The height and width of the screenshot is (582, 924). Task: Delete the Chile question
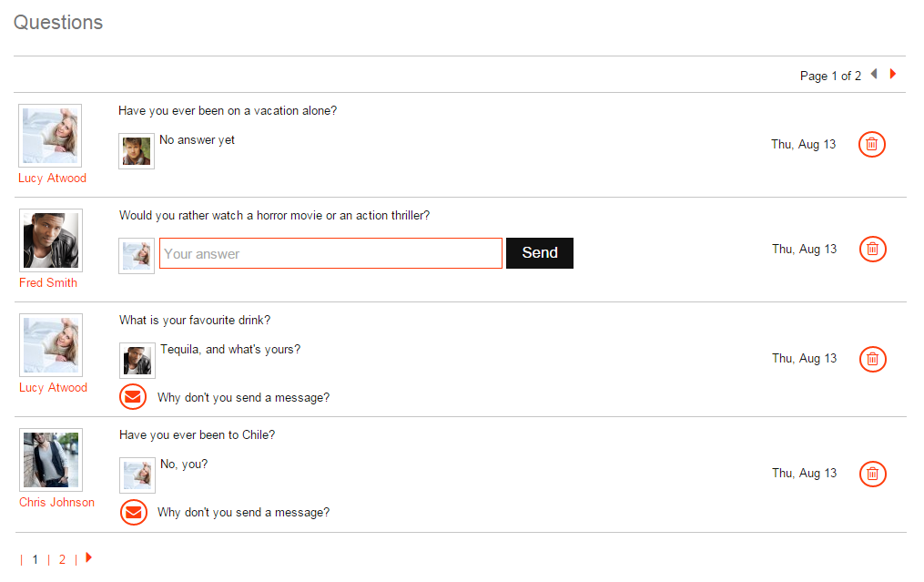(x=873, y=475)
